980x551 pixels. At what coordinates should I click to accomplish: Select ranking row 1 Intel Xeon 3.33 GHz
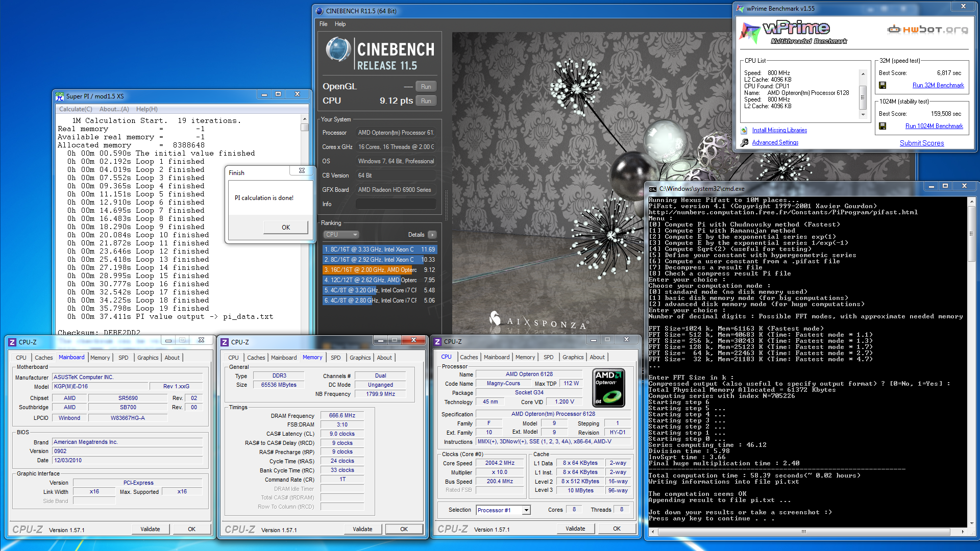380,249
